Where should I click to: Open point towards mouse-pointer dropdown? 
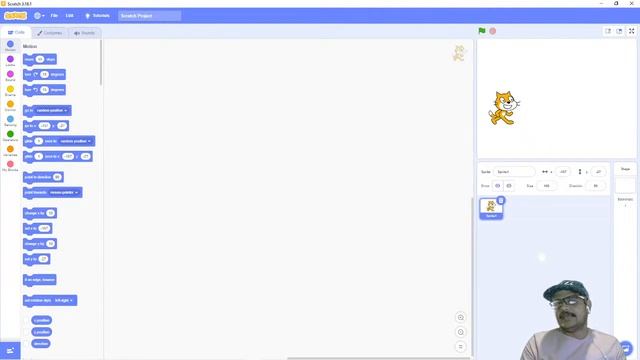click(64, 193)
